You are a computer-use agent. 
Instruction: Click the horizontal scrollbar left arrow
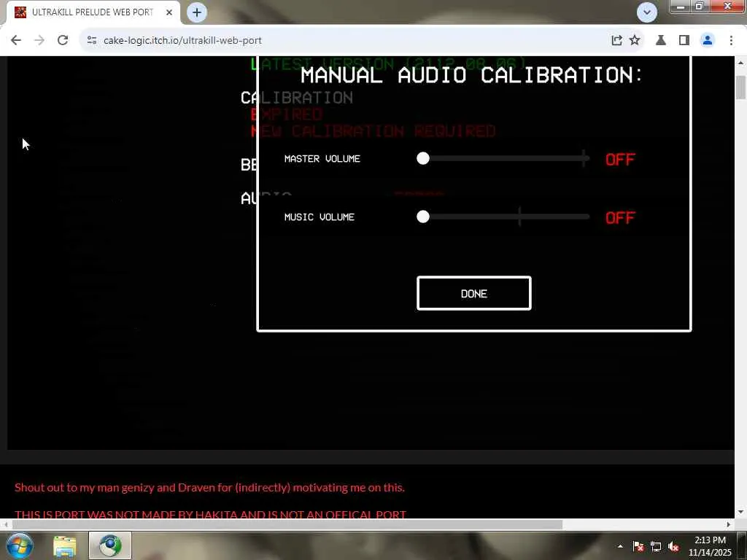point(4,524)
